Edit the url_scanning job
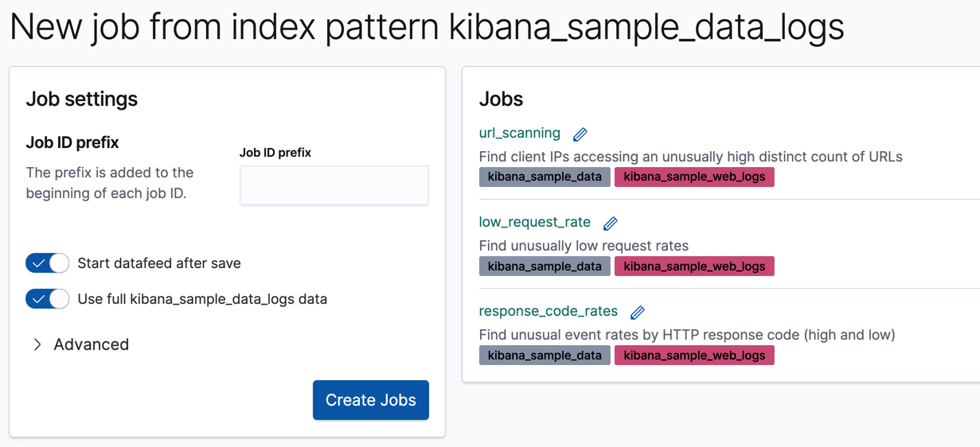Viewport: 980px width, 447px height. (580, 134)
